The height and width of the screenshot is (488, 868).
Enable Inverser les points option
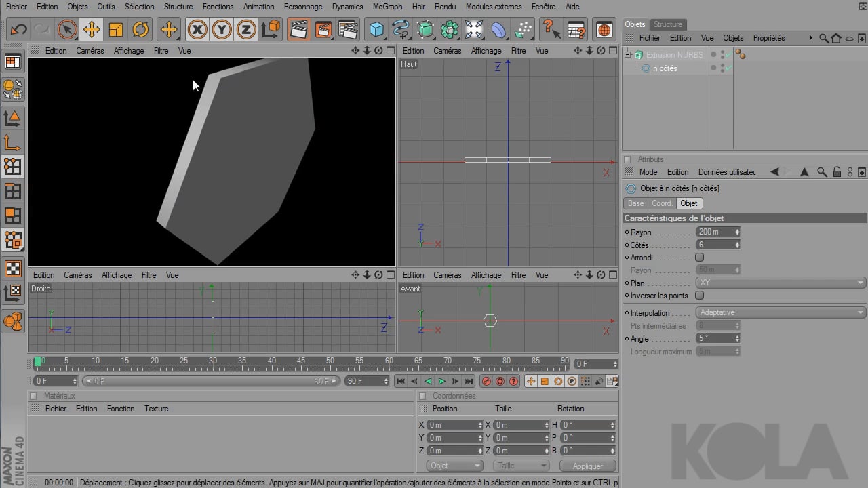pos(699,296)
